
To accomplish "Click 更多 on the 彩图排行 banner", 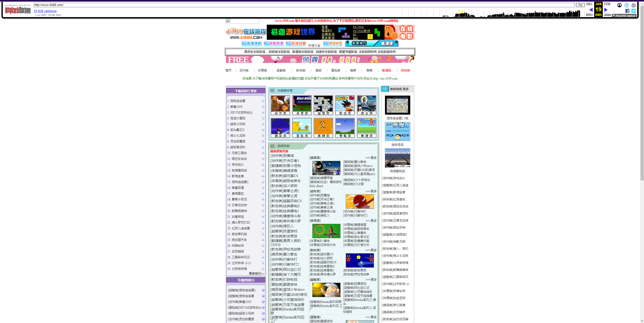I will pos(387,44).
